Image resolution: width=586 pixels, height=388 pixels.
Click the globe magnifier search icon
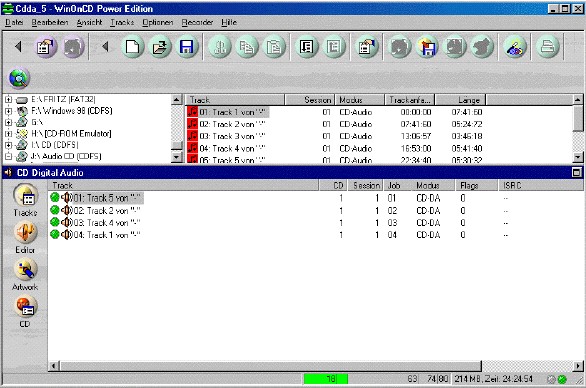pos(19,78)
